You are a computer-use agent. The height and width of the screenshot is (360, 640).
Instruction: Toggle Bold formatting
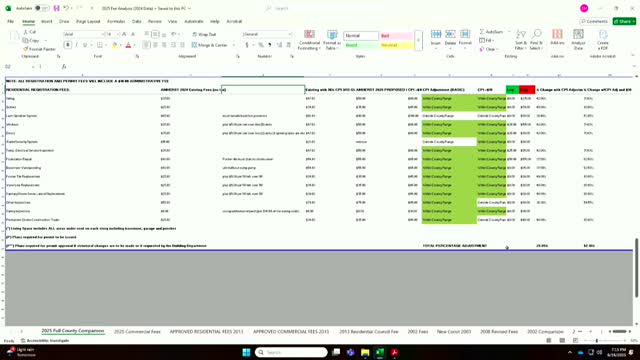(x=68, y=45)
